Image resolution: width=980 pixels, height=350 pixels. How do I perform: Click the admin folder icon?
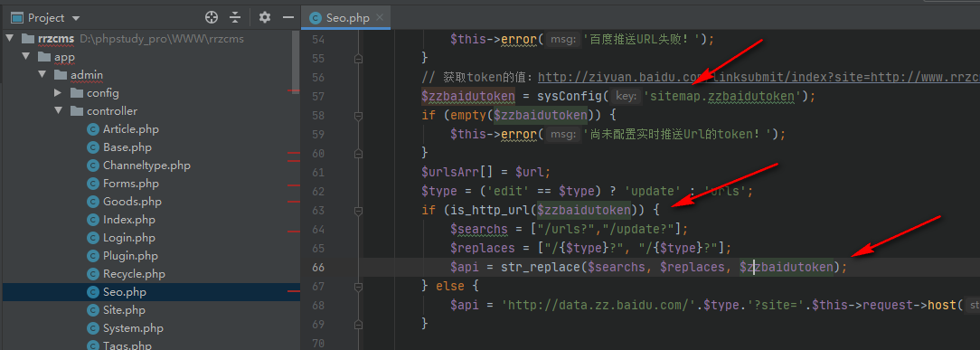(x=61, y=75)
